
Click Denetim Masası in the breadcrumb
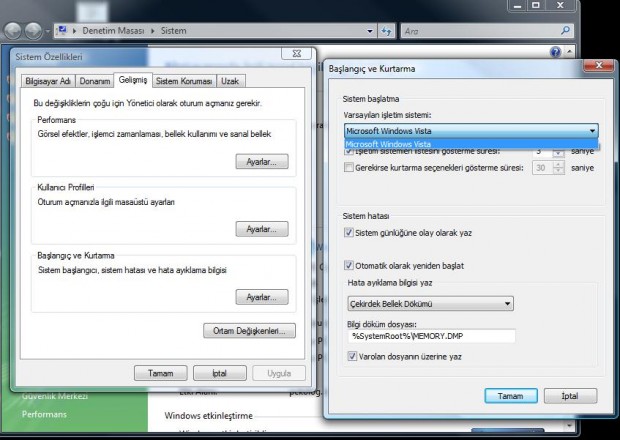[113, 30]
